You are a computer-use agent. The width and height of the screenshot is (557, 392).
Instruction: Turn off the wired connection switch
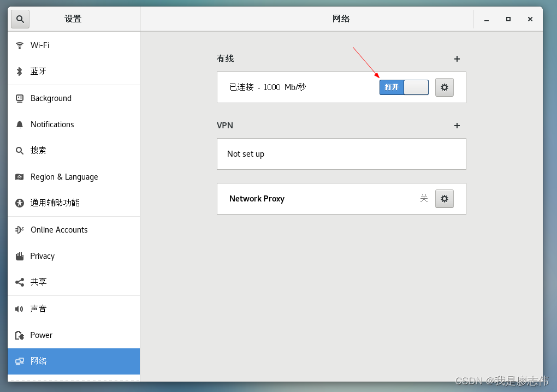point(404,87)
